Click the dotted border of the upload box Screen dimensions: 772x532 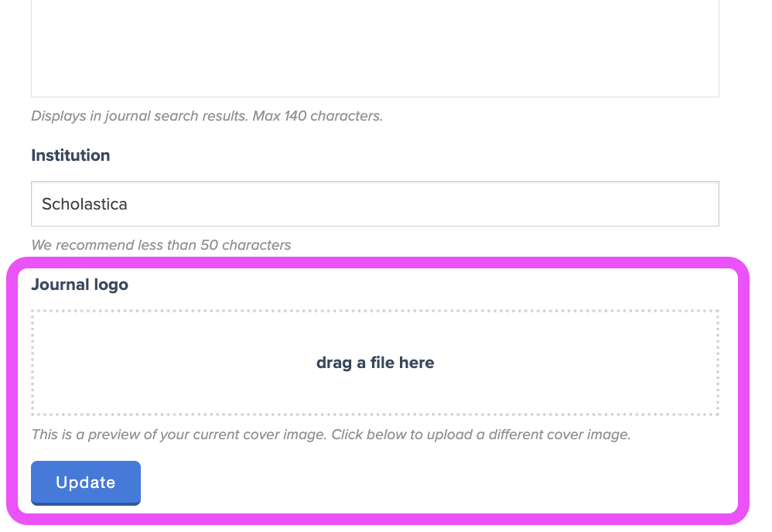point(375,311)
